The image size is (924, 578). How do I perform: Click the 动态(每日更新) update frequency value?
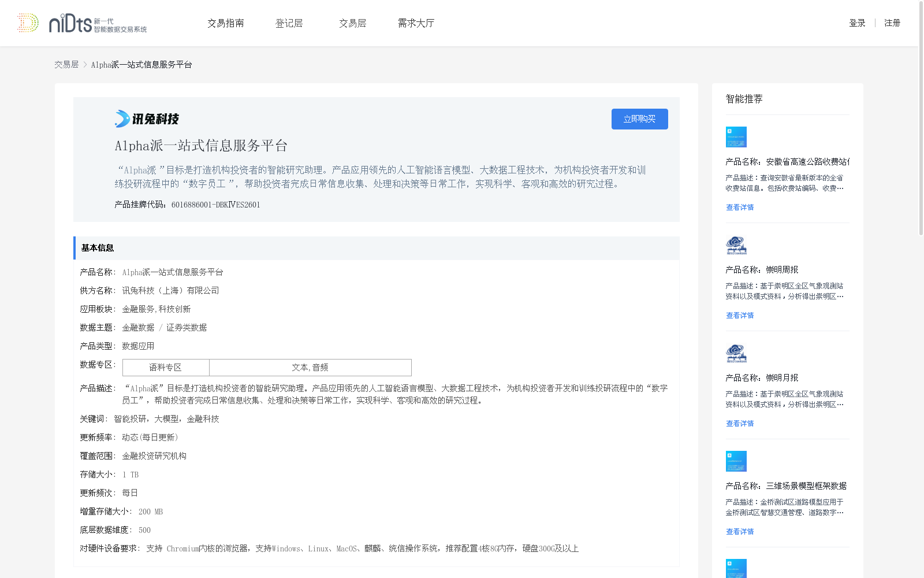151,438
